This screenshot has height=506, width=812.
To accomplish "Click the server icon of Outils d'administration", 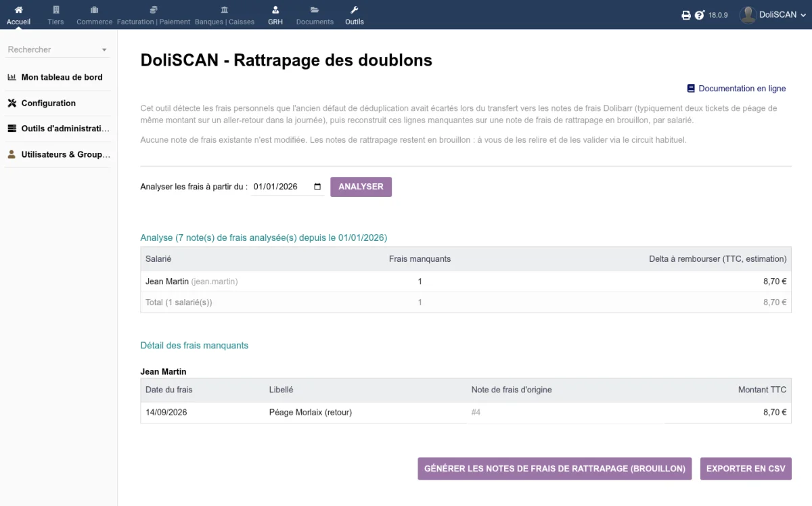I will coord(12,129).
